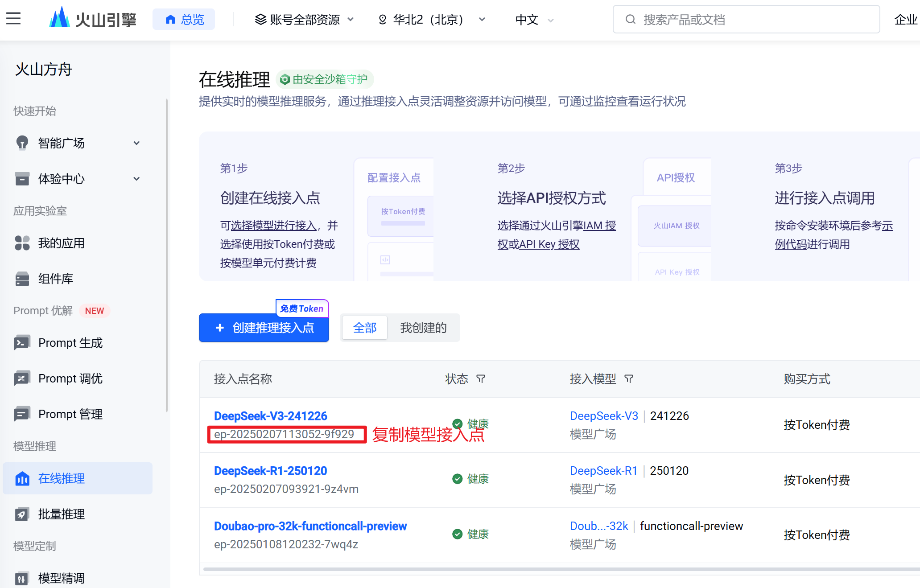Click the Prompt 调优 icon
920x588 pixels.
pyautogui.click(x=22, y=378)
